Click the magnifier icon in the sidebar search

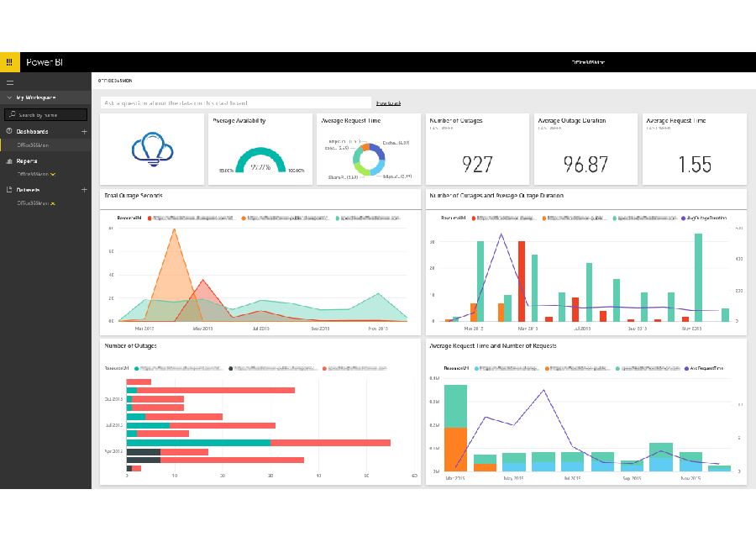click(13, 114)
